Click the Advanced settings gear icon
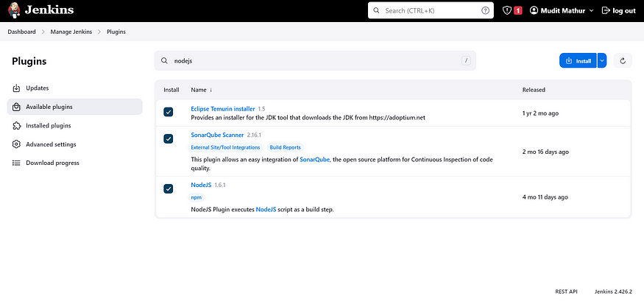This screenshot has height=304, width=644. pos(16,144)
